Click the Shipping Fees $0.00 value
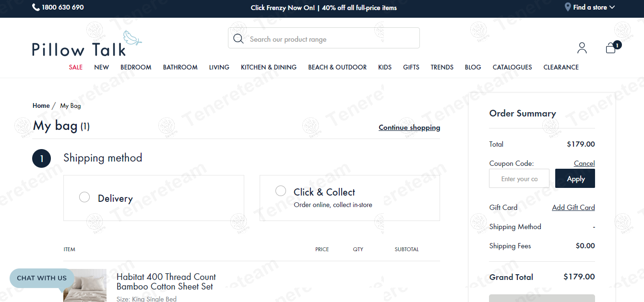This screenshot has height=302, width=644. point(585,246)
